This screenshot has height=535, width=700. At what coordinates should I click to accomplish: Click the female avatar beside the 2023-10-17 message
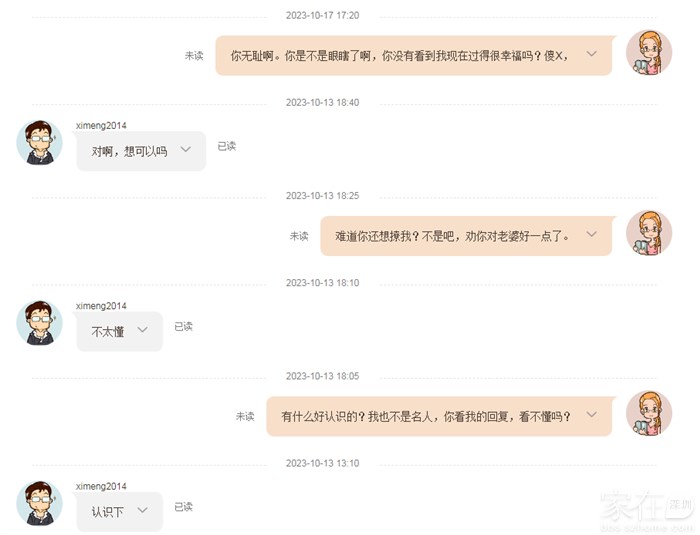(x=648, y=54)
